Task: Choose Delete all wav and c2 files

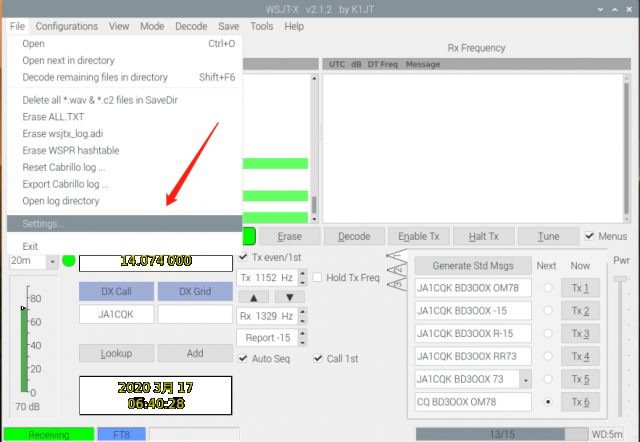Action: [124, 100]
